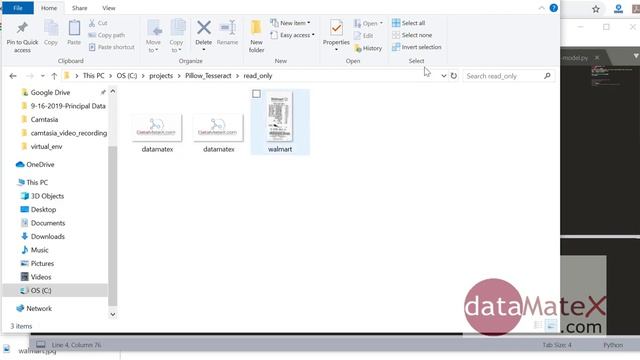Viewport: 640px width, 360px height.
Task: Open Music in sidebar
Action: [x=39, y=250]
